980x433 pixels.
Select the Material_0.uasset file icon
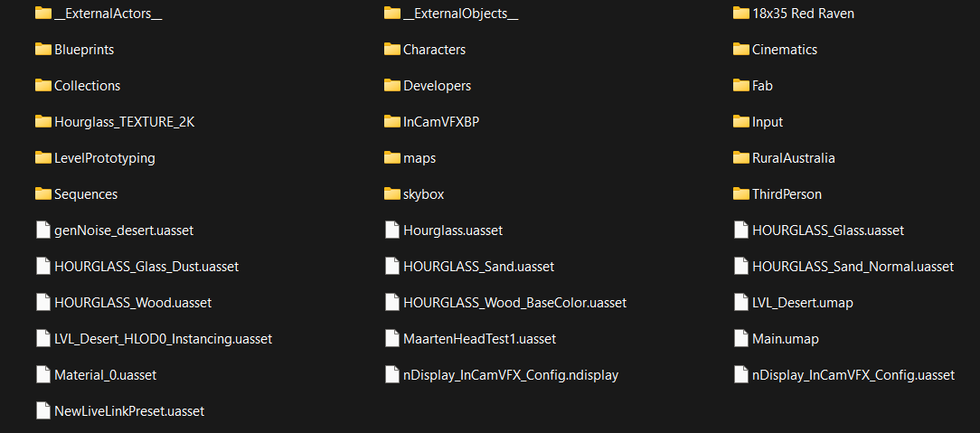pyautogui.click(x=43, y=375)
